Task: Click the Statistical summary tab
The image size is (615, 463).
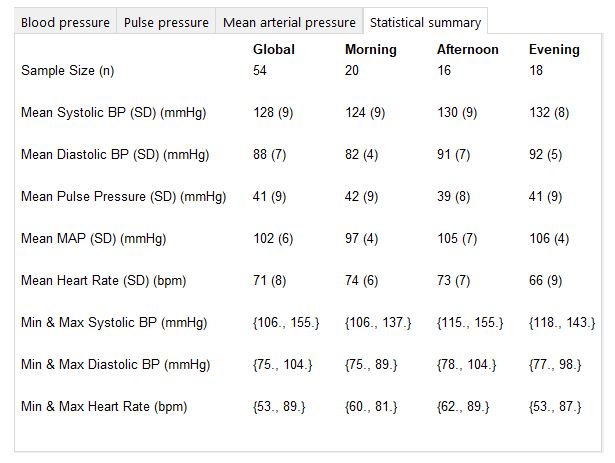Action: click(424, 22)
